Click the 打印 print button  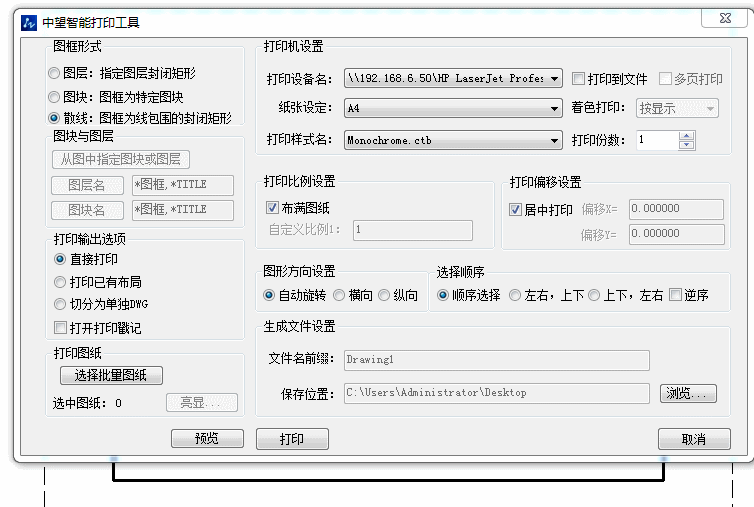pos(292,439)
